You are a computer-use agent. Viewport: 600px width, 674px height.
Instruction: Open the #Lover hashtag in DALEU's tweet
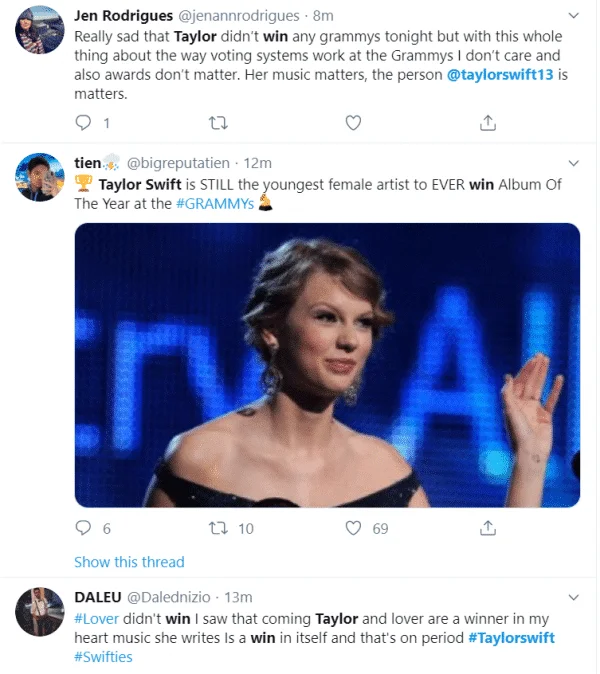(x=97, y=619)
